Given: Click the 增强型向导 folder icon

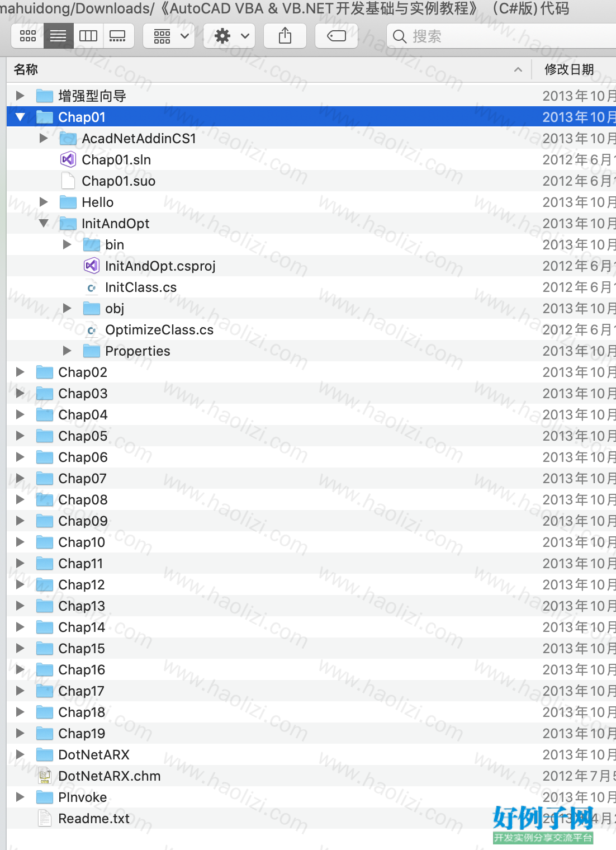Looking at the screenshot, I should pos(45,96).
